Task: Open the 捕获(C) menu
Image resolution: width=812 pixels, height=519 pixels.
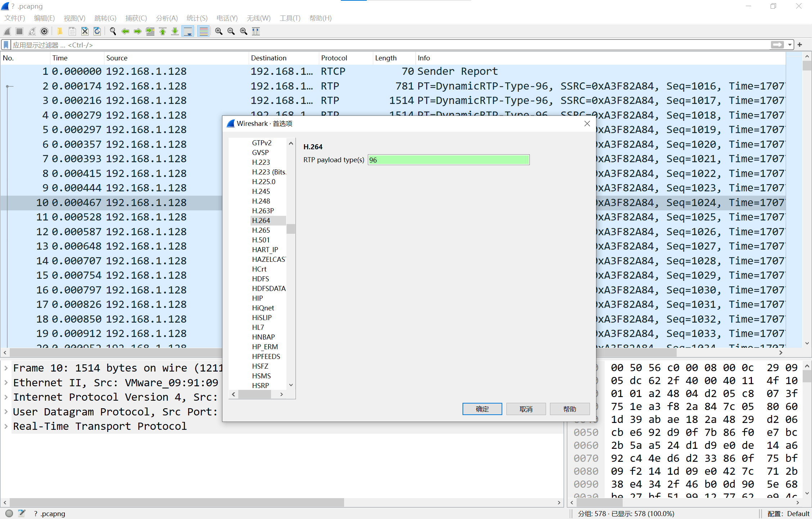Action: [136, 18]
